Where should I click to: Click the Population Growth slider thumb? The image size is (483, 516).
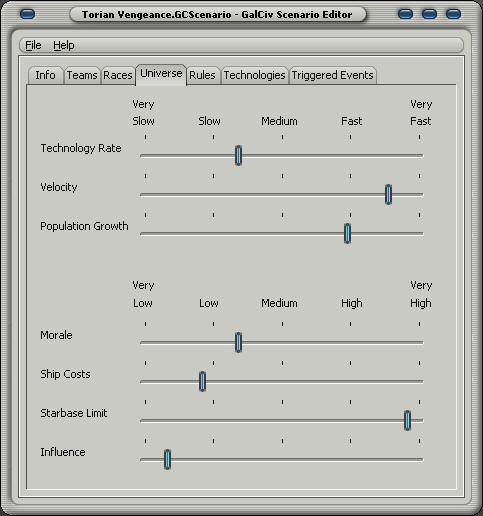(x=347, y=233)
